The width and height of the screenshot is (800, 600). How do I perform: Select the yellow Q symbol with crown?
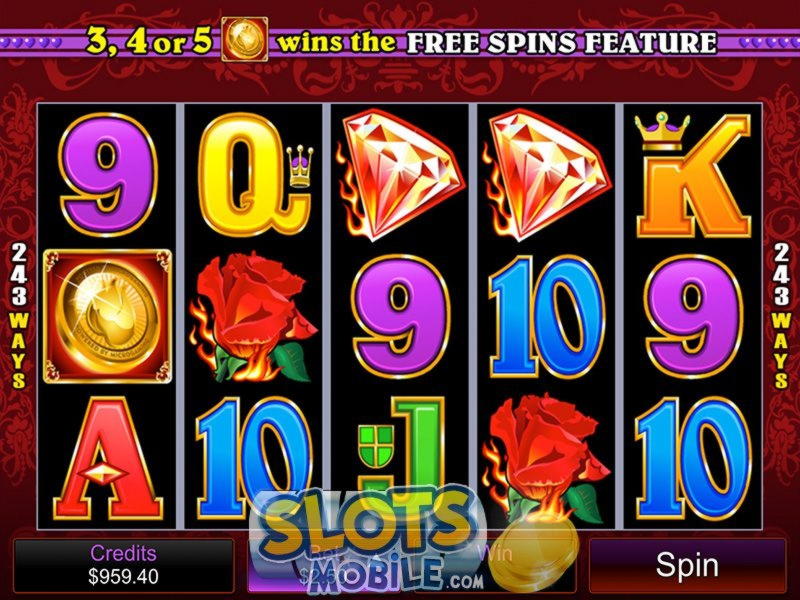tap(255, 174)
